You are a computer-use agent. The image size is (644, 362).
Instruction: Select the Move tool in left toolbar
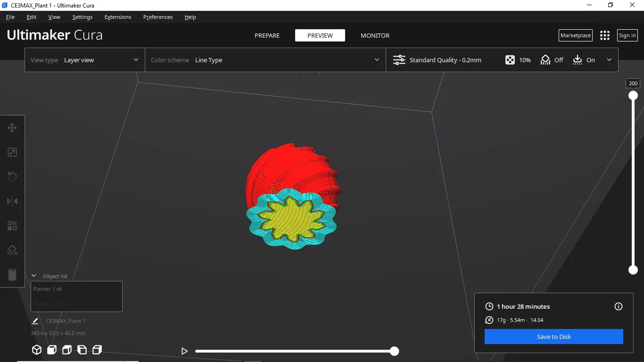point(12,128)
